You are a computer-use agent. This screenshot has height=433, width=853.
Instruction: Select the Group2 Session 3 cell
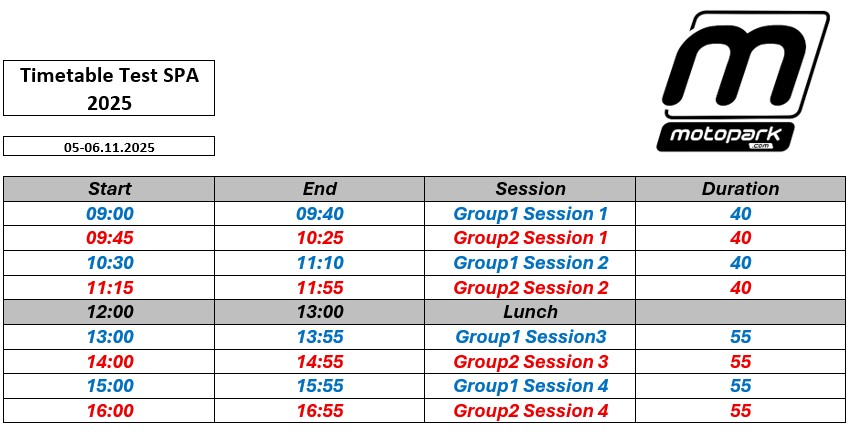click(x=530, y=361)
